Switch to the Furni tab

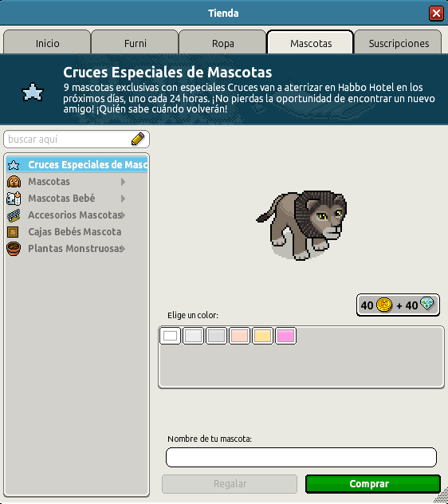tap(135, 42)
